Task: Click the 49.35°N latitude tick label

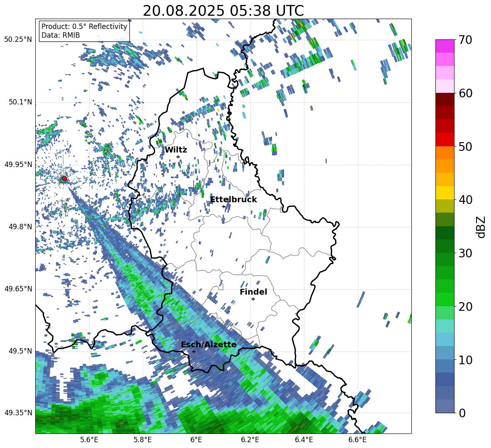Action: tap(18, 413)
